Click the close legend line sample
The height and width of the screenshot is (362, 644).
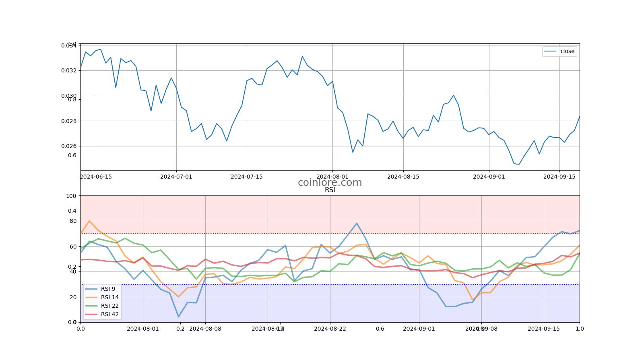coord(550,51)
